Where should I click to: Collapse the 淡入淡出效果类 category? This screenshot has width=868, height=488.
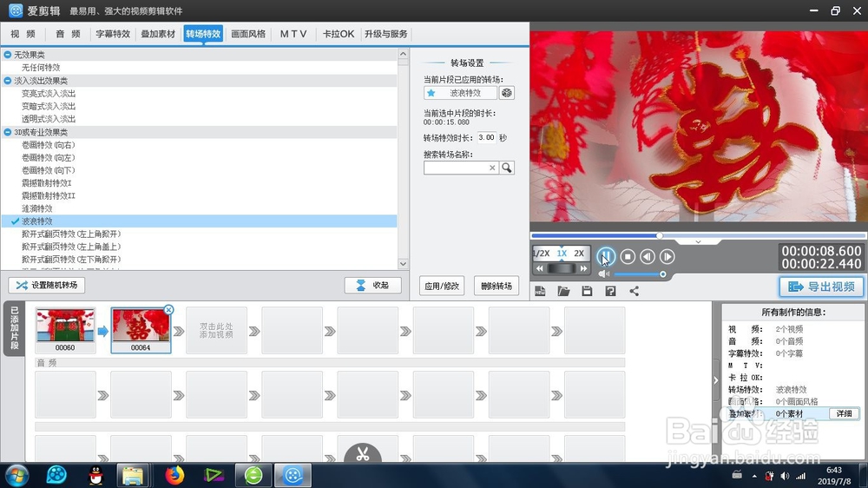click(x=8, y=81)
